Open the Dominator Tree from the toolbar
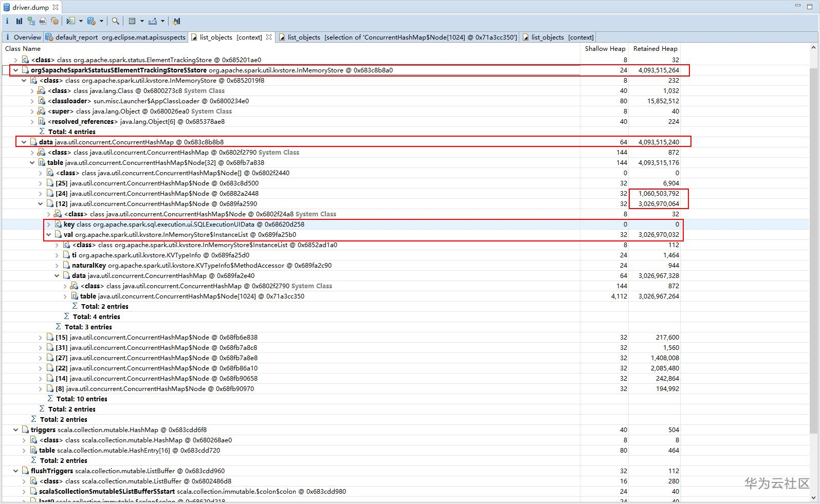The image size is (820, 504). (31, 21)
